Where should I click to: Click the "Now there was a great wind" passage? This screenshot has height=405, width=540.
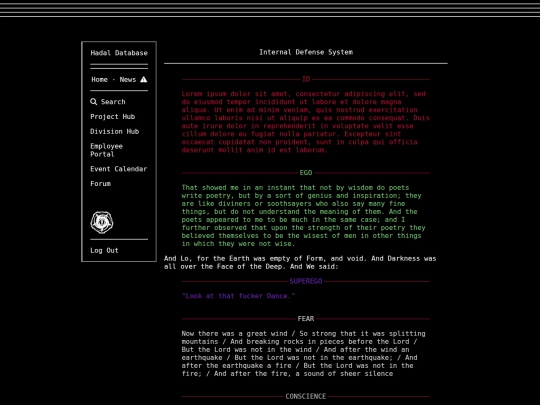click(303, 354)
